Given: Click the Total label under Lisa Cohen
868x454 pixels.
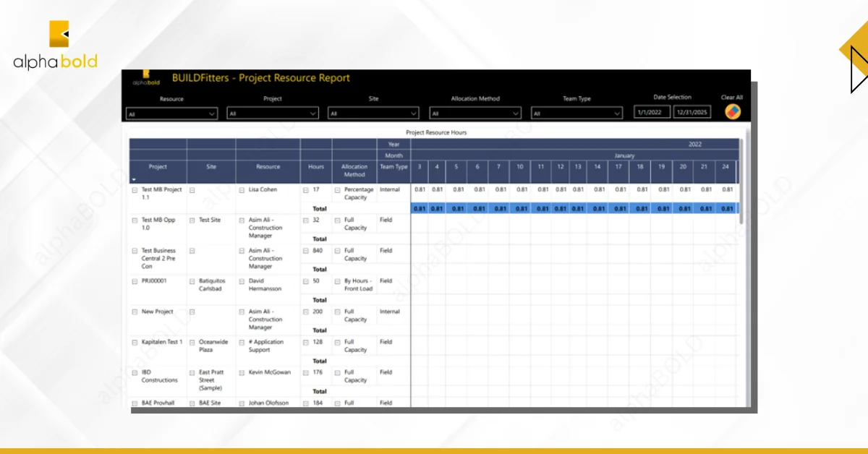Looking at the screenshot, I should coord(319,208).
